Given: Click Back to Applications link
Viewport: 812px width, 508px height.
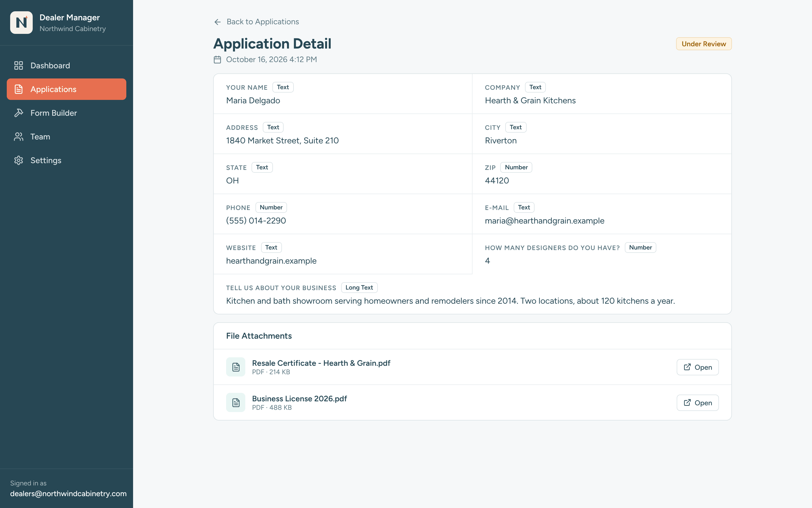Looking at the screenshot, I should [256, 22].
